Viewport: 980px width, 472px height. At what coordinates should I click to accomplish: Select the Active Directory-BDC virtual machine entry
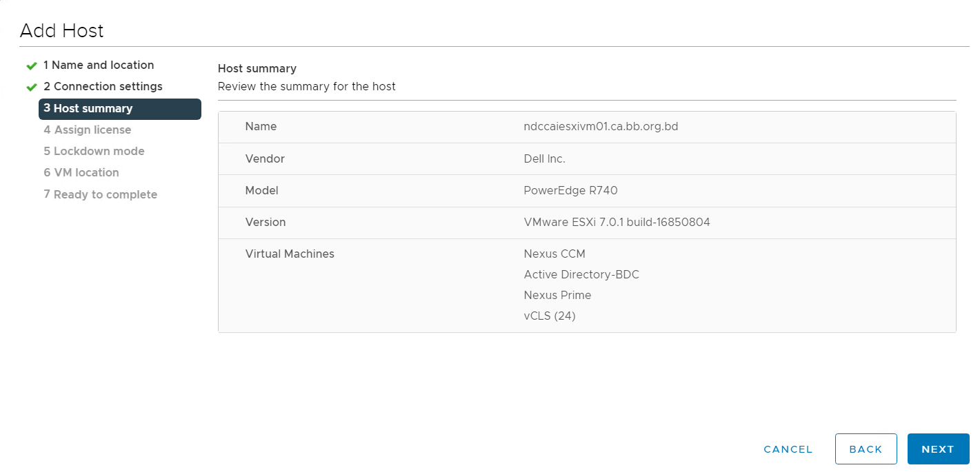(x=581, y=275)
